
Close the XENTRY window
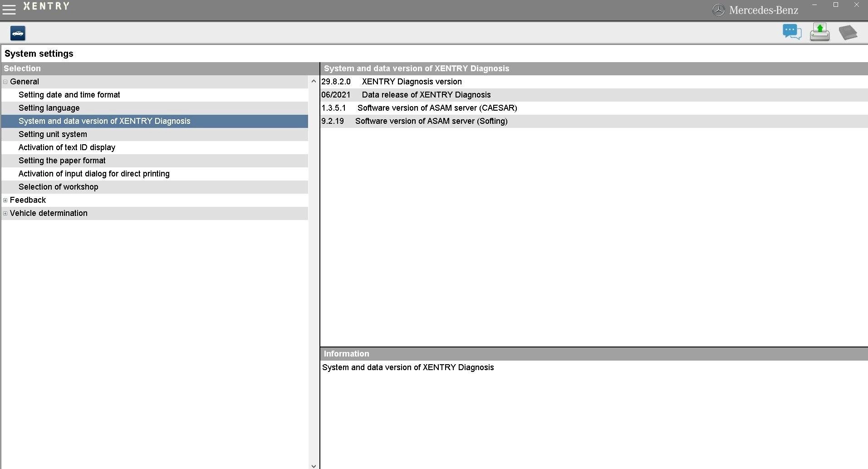[x=857, y=5]
